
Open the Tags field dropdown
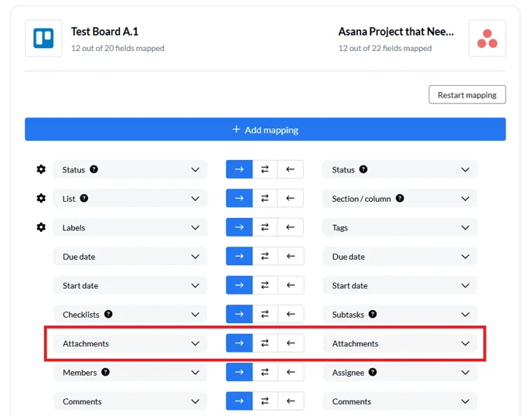coord(465,227)
